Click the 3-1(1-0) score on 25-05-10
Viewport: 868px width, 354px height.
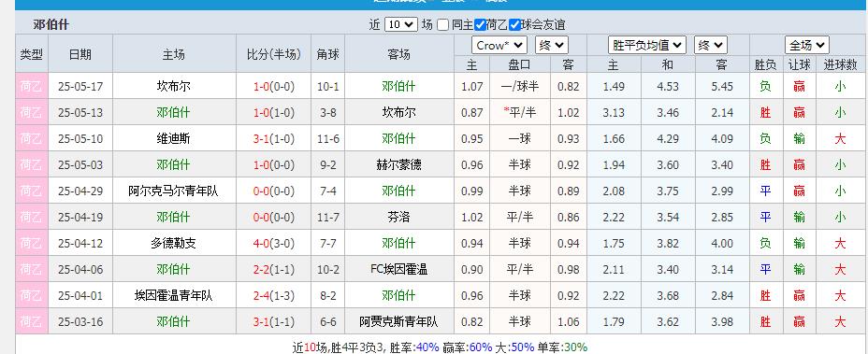[273, 138]
